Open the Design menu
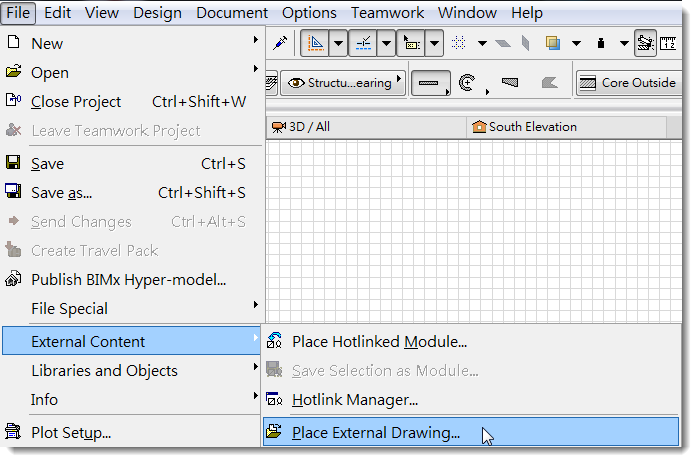The width and height of the screenshot is (697, 462). coord(157,12)
